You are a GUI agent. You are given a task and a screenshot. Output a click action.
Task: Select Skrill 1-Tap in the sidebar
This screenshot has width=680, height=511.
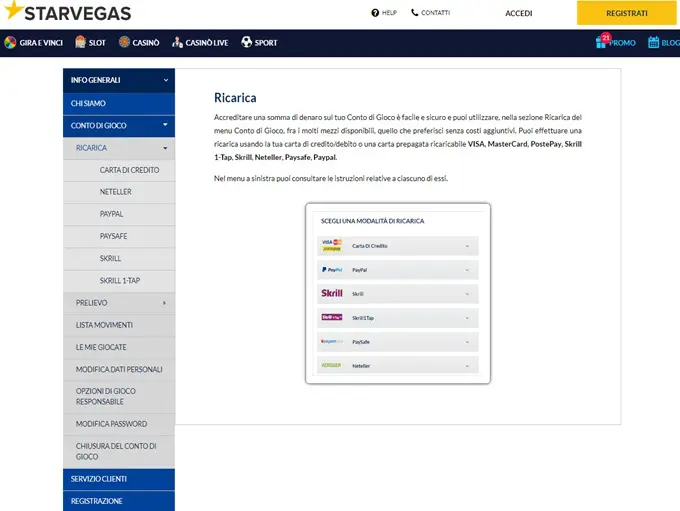tap(119, 281)
